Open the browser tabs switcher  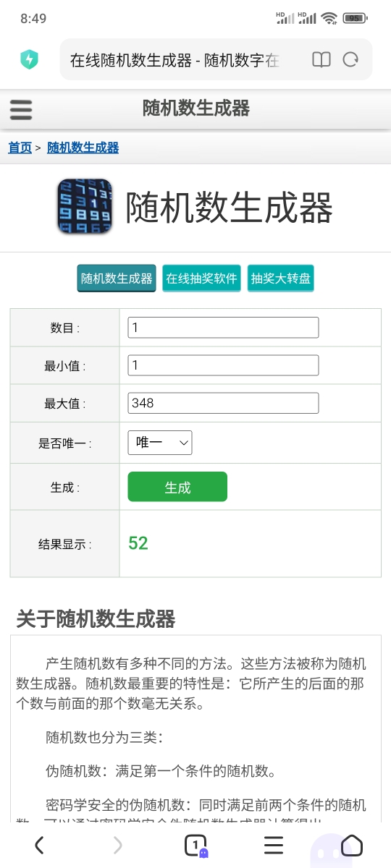[x=195, y=845]
